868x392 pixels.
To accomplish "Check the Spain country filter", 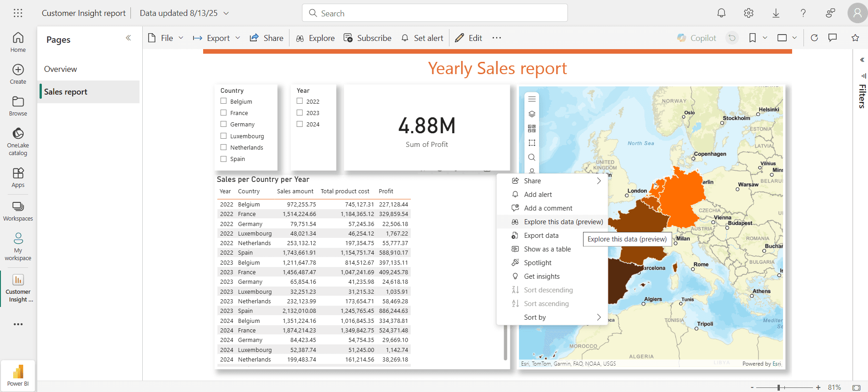I will (x=224, y=159).
